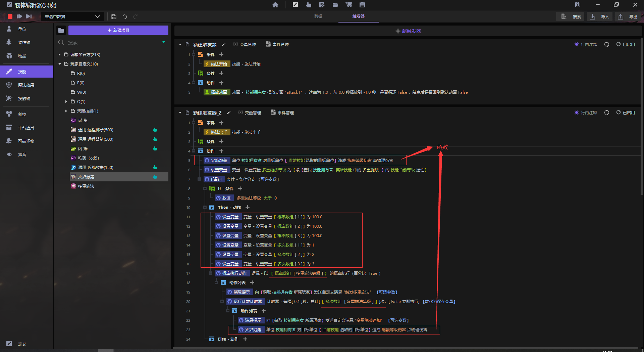Image resolution: width=644 pixels, height=352 pixels.
Task: Click the home icon in title bar
Action: pos(275,5)
